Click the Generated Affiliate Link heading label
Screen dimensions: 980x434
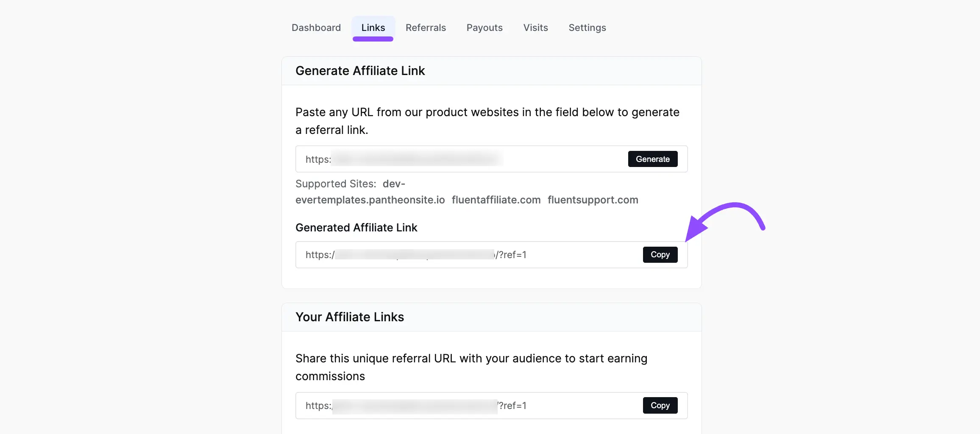tap(356, 228)
